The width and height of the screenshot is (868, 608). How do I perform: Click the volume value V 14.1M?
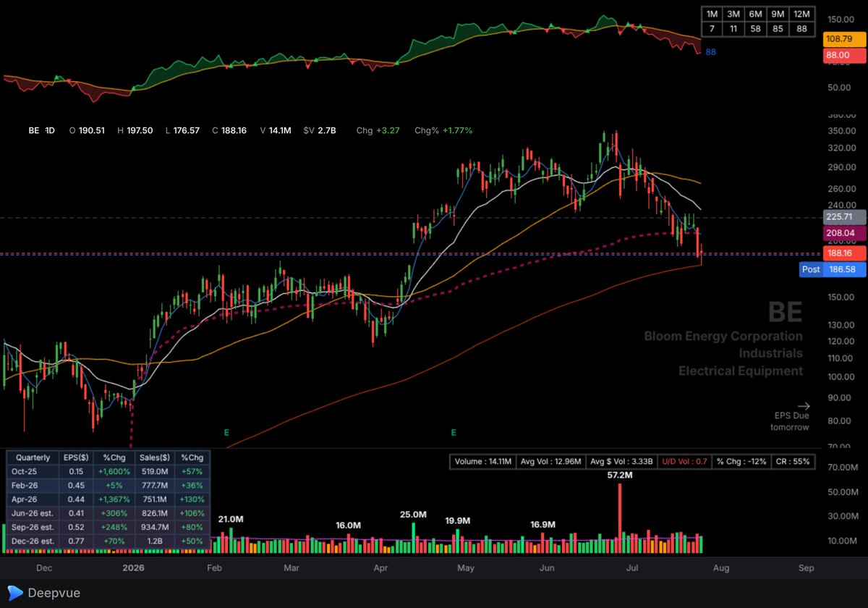click(x=276, y=130)
